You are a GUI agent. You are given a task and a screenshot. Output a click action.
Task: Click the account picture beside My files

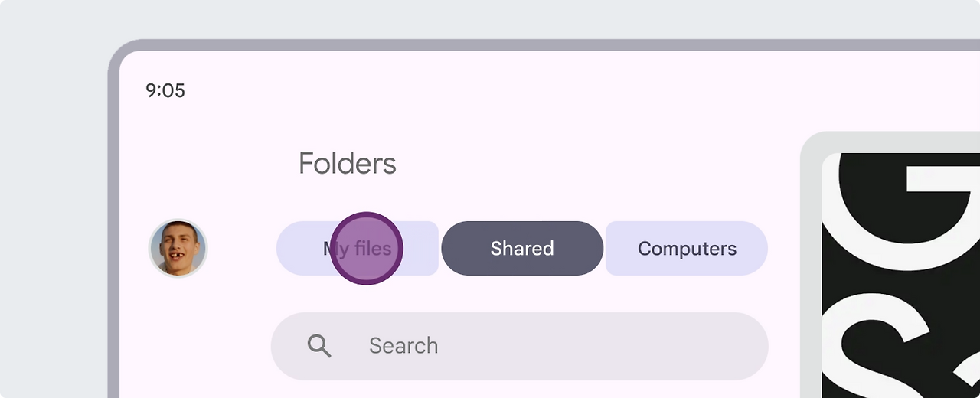click(x=178, y=248)
